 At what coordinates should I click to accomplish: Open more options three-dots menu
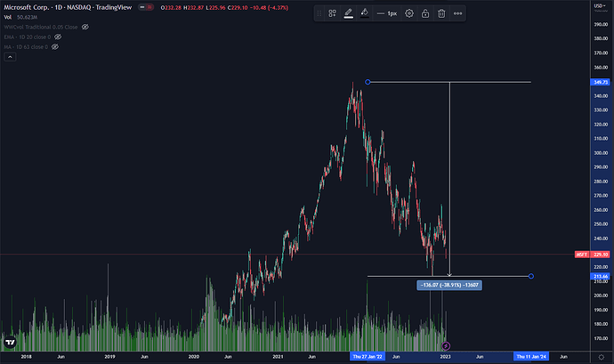click(457, 13)
